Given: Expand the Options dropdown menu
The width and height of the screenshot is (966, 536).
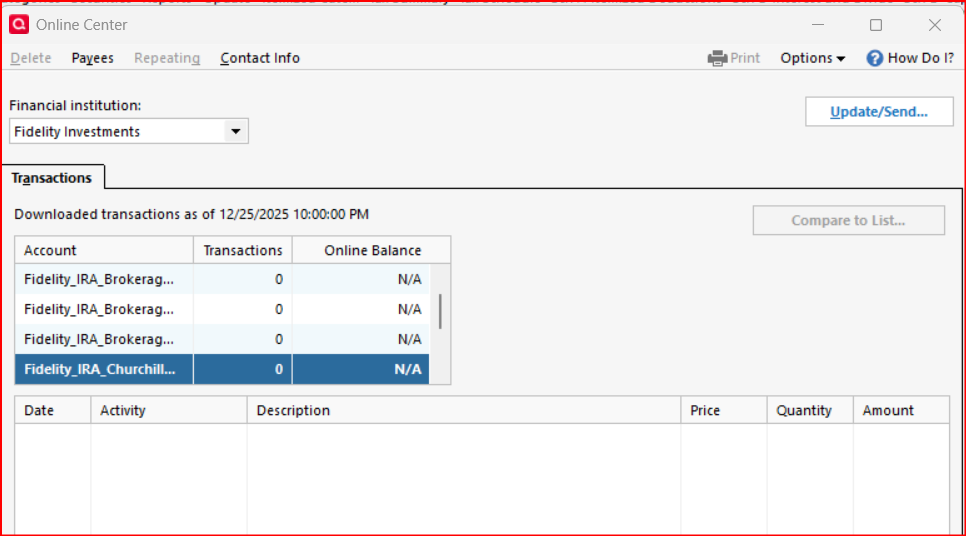Looking at the screenshot, I should click(x=813, y=58).
